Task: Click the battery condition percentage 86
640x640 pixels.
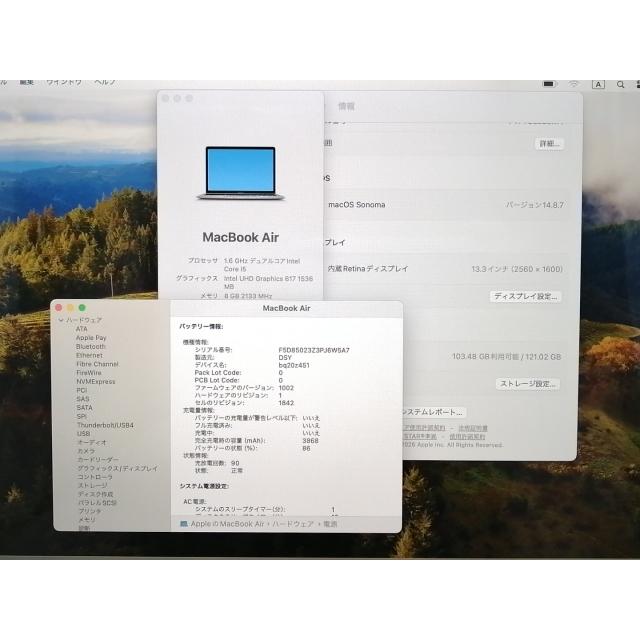Action: coord(307,448)
